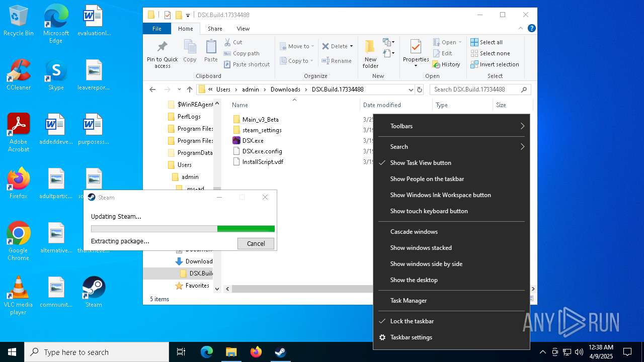Click Steam update progress bar
Screen dimensions: 644x362
(x=183, y=229)
